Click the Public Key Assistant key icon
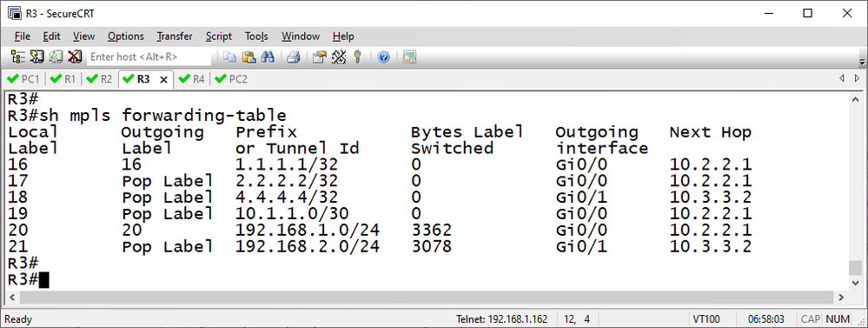 tap(358, 57)
